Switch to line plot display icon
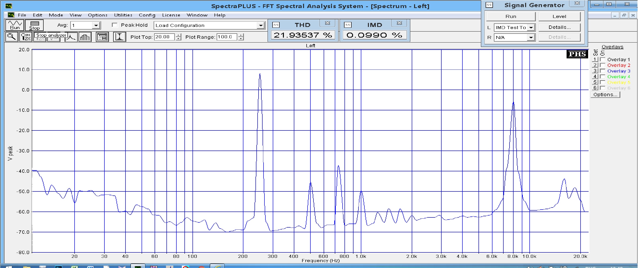 click(x=71, y=37)
